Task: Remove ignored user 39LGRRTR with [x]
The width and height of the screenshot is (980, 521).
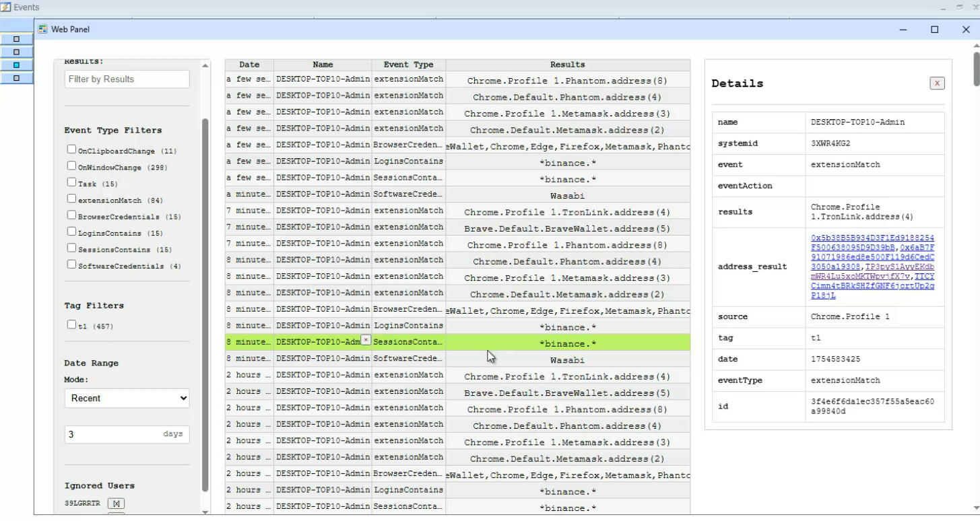Action: (x=116, y=503)
